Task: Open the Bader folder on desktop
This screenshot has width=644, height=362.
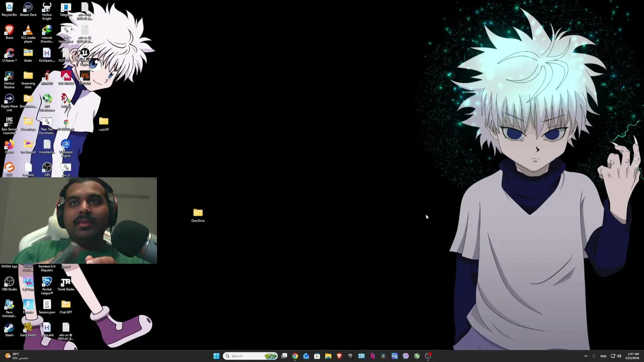Action: click(28, 55)
